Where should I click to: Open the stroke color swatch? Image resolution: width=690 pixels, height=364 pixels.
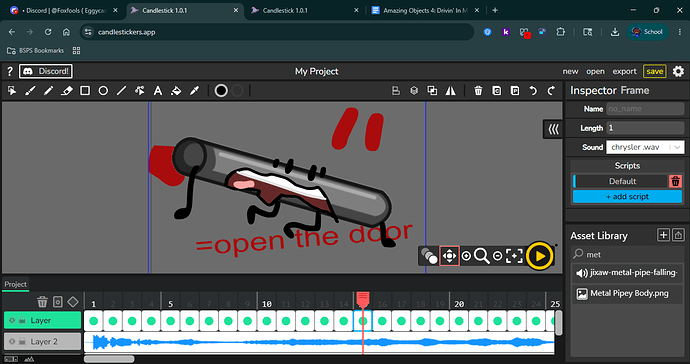point(237,91)
